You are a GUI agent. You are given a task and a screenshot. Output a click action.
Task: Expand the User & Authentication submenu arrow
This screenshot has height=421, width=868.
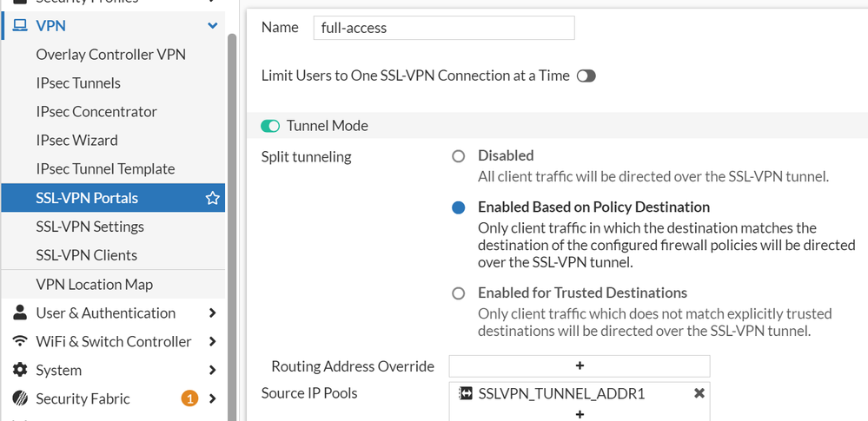pyautogui.click(x=212, y=312)
